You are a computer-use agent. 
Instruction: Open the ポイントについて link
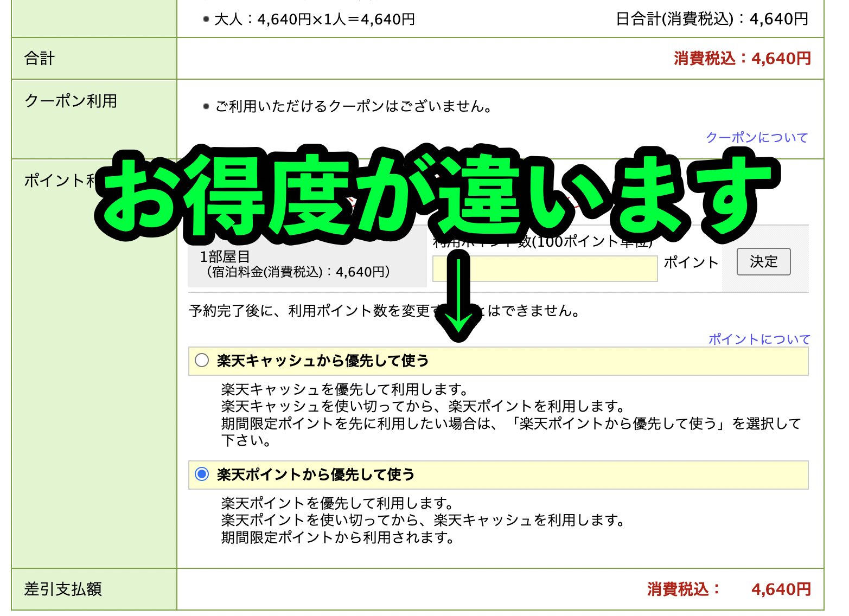(758, 339)
